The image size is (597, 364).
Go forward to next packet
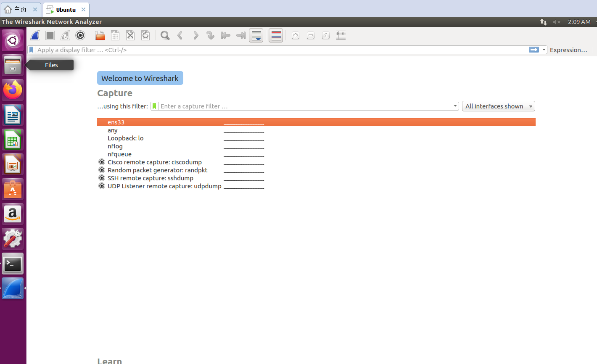click(195, 36)
